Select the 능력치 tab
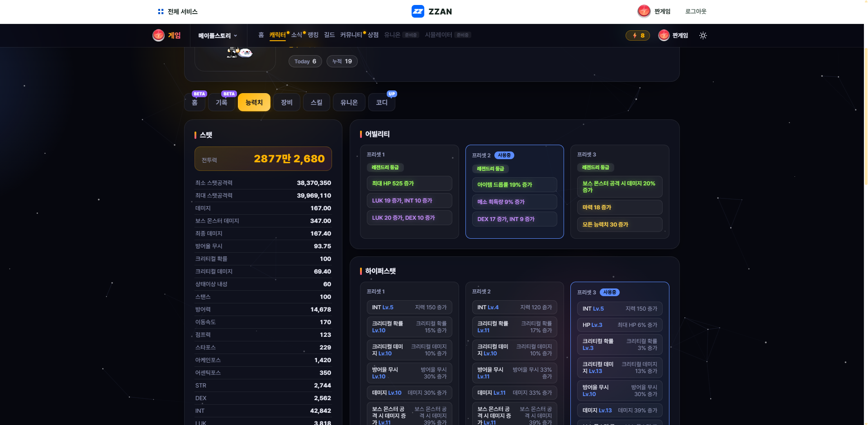This screenshot has width=868, height=425. [x=254, y=102]
